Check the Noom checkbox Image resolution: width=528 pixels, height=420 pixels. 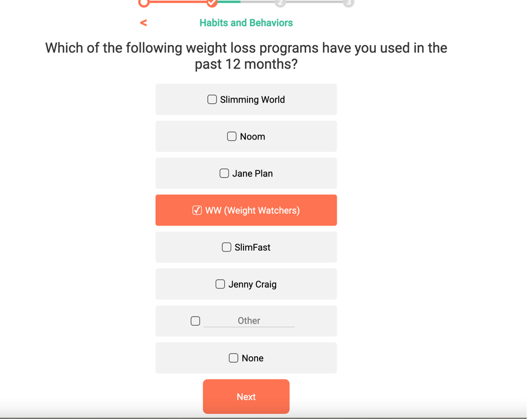[232, 137]
